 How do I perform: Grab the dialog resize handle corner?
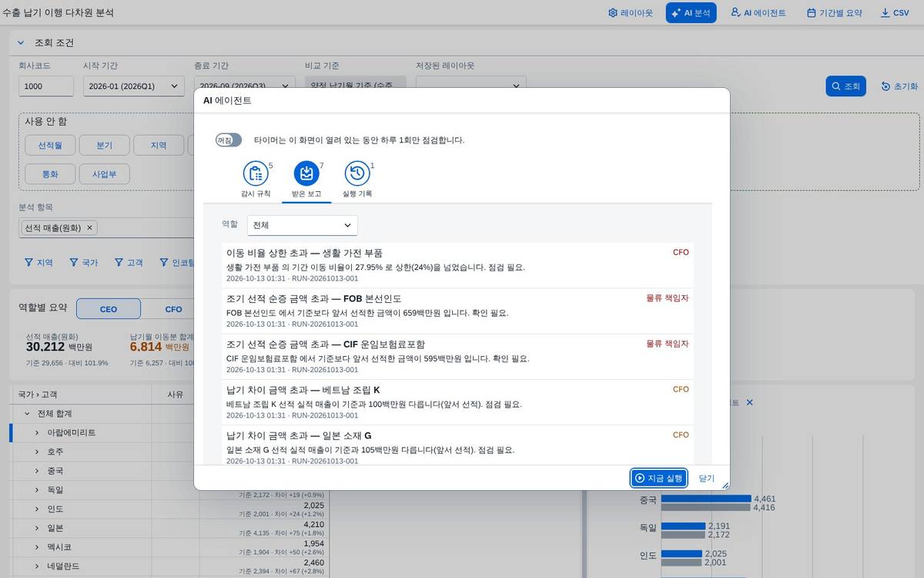[x=725, y=485]
